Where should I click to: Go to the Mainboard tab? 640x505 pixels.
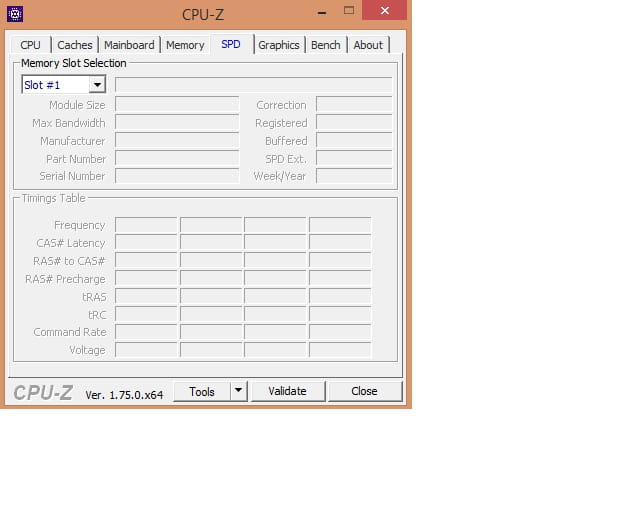coord(129,45)
